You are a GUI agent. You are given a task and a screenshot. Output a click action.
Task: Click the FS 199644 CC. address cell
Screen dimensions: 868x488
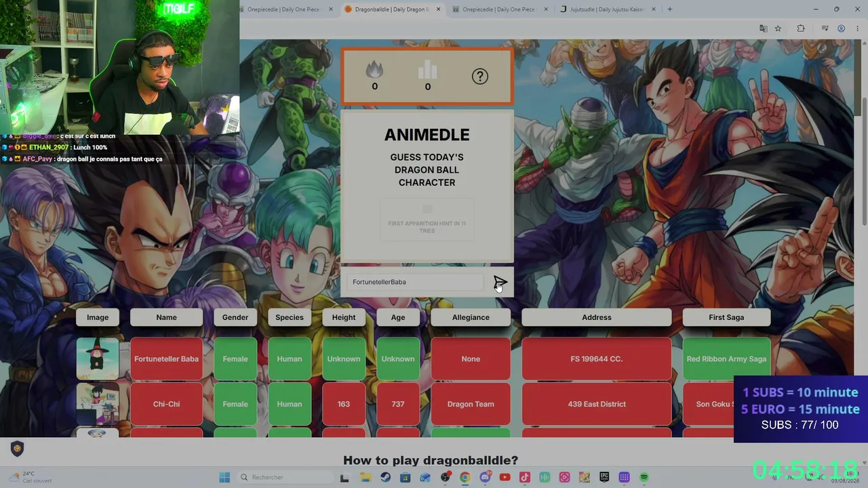pos(597,359)
